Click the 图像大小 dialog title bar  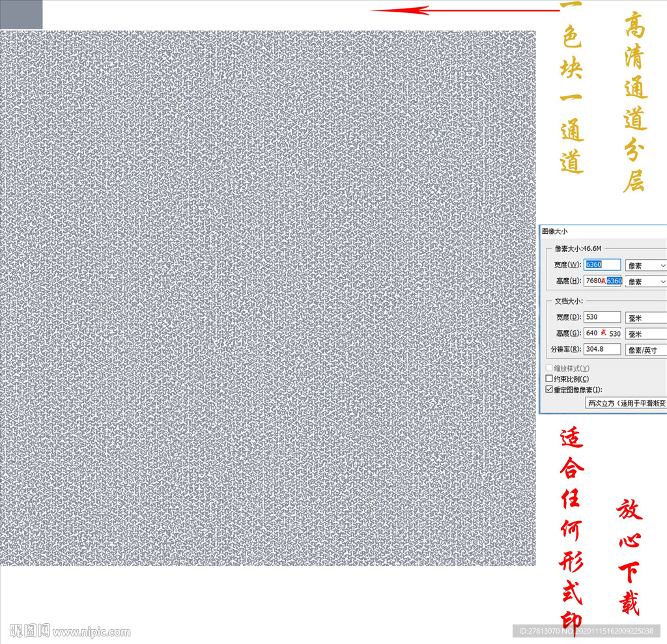(603, 231)
